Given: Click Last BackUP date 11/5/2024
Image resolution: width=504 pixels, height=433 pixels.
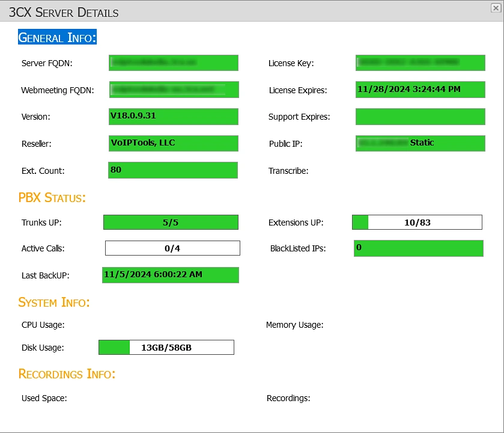Looking at the screenshot, I should pyautogui.click(x=171, y=275).
